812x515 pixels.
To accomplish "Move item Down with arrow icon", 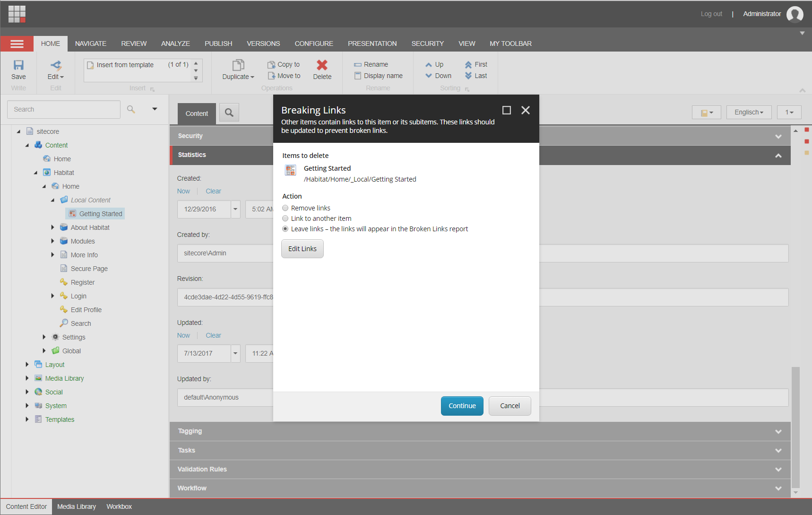I will coord(429,76).
